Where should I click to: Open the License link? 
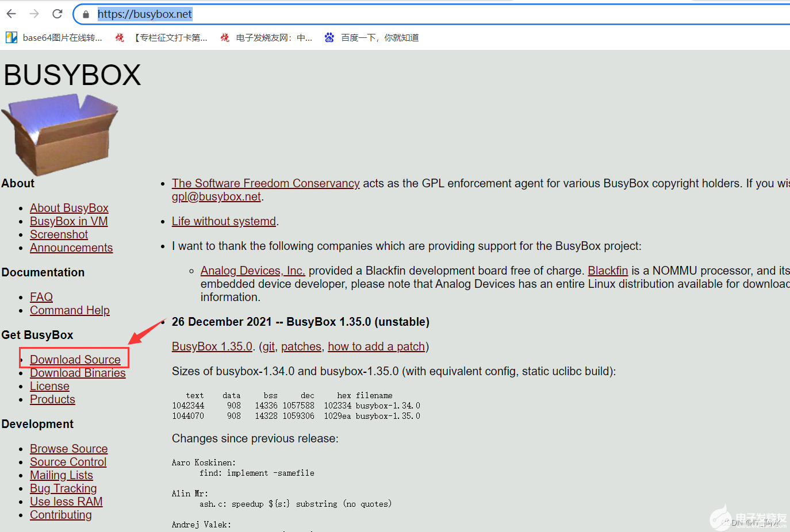(x=49, y=386)
